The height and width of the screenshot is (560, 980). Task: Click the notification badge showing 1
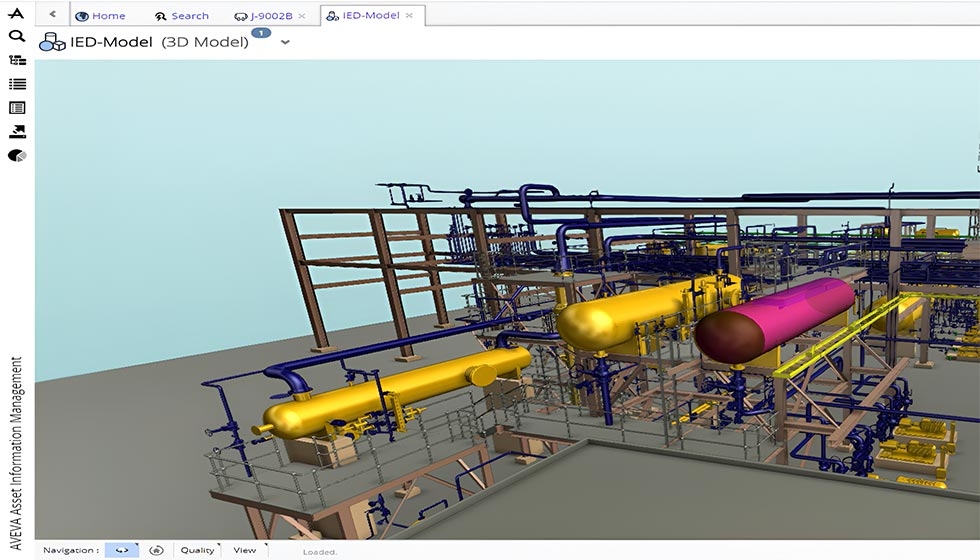point(261,33)
